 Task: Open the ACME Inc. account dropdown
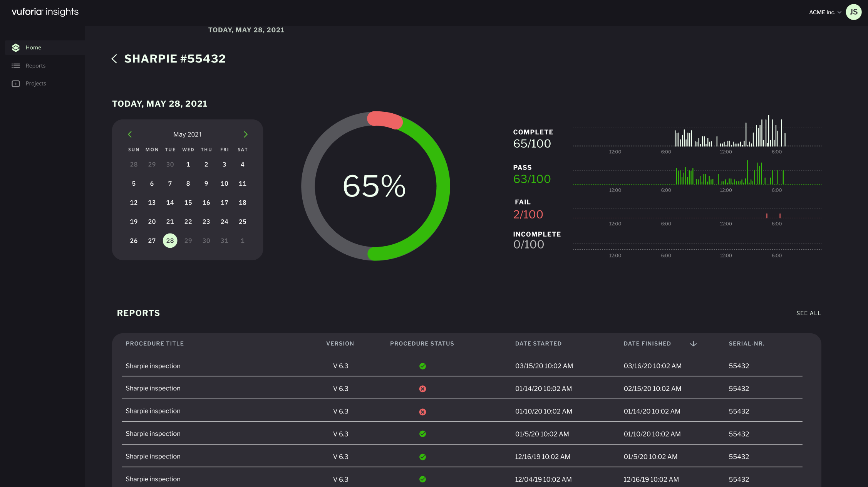pos(825,12)
